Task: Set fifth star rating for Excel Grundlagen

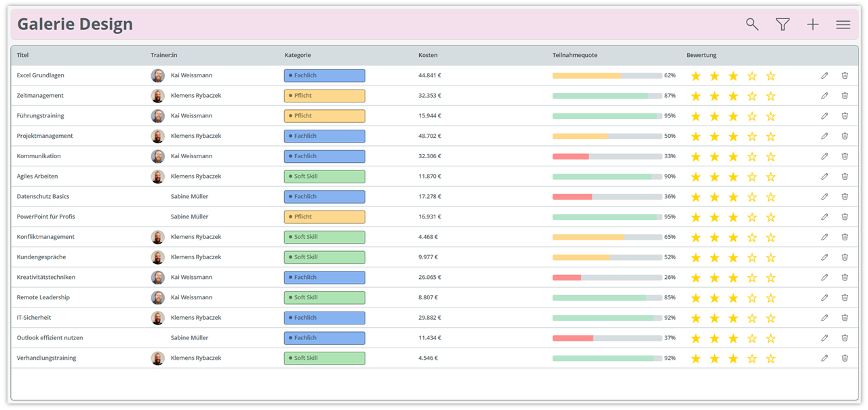Action: coord(770,76)
